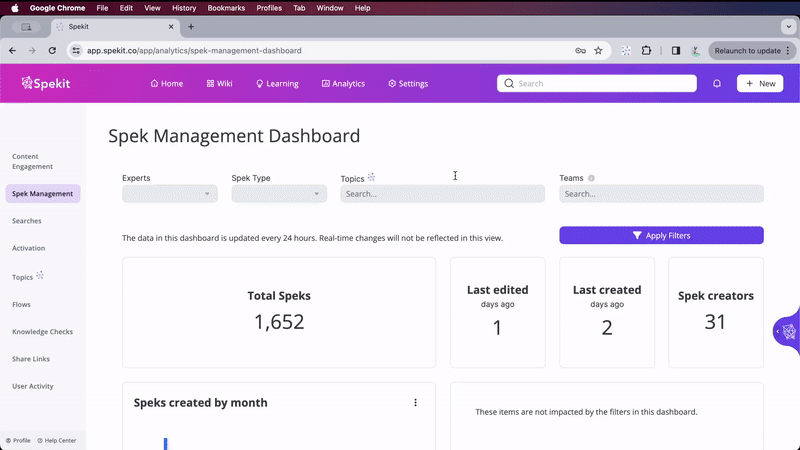Click the Spekit logo
Image resolution: width=800 pixels, height=450 pixels.
pos(45,83)
